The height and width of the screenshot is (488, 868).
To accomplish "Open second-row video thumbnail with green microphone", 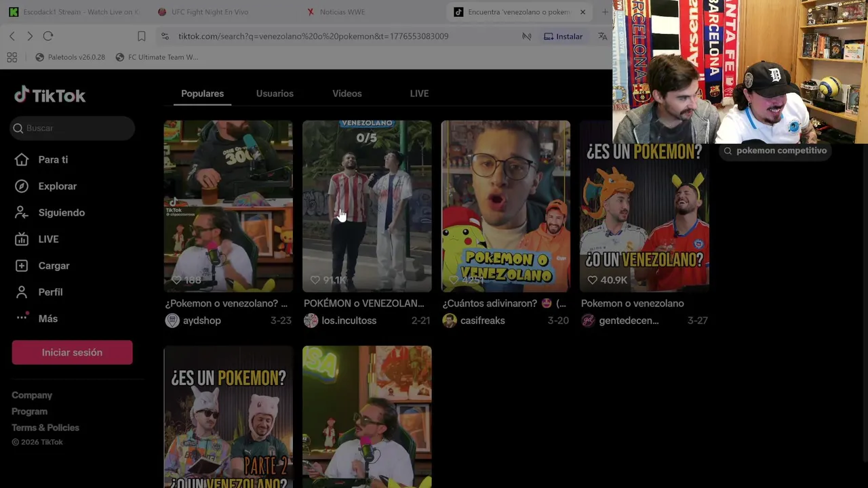I will click(x=367, y=417).
